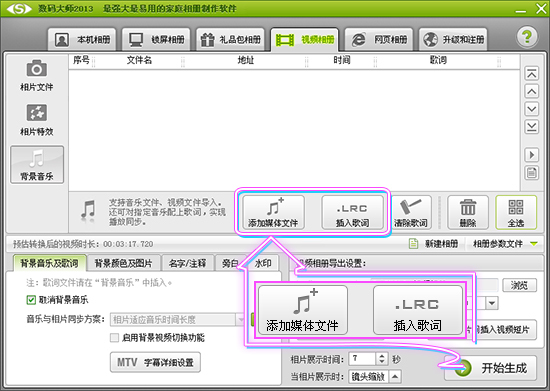Image resolution: width=550 pixels, height=391 pixels.
Task: Open the 名字/注释 tab
Action: coord(188,263)
